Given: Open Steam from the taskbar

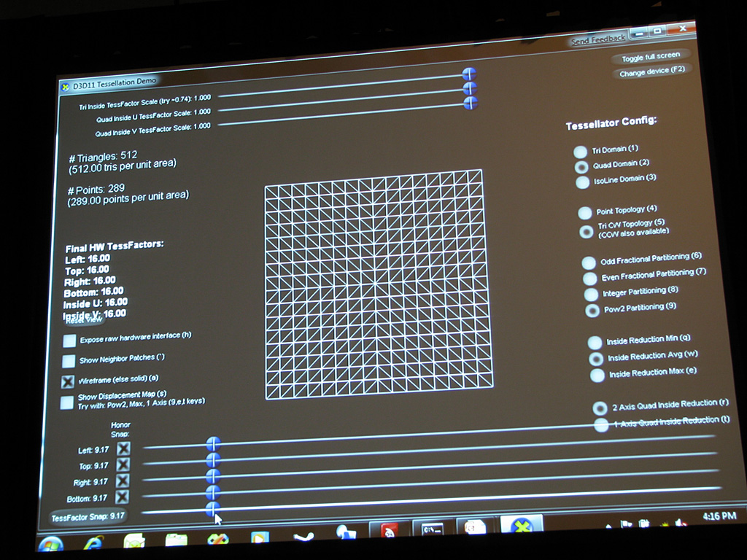Looking at the screenshot, I should (303, 537).
